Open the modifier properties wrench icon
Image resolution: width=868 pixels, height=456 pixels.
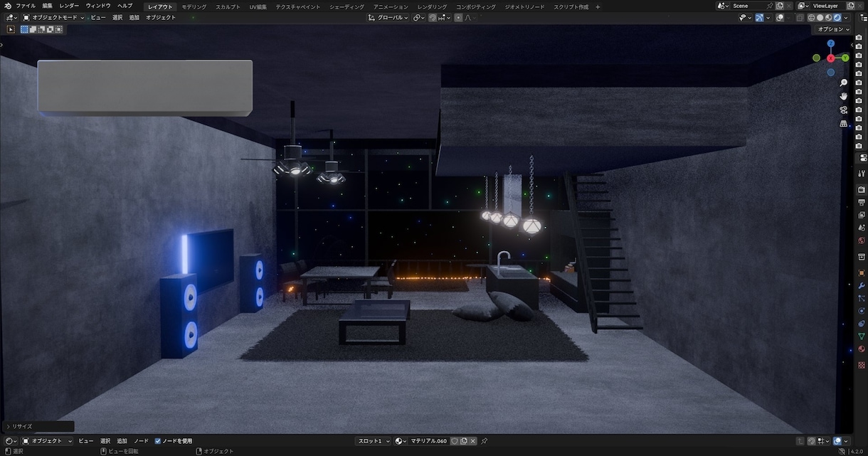pyautogui.click(x=862, y=286)
